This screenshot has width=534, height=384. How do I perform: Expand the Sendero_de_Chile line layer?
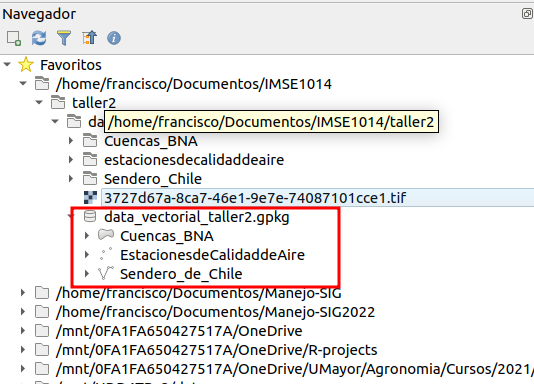coord(87,273)
